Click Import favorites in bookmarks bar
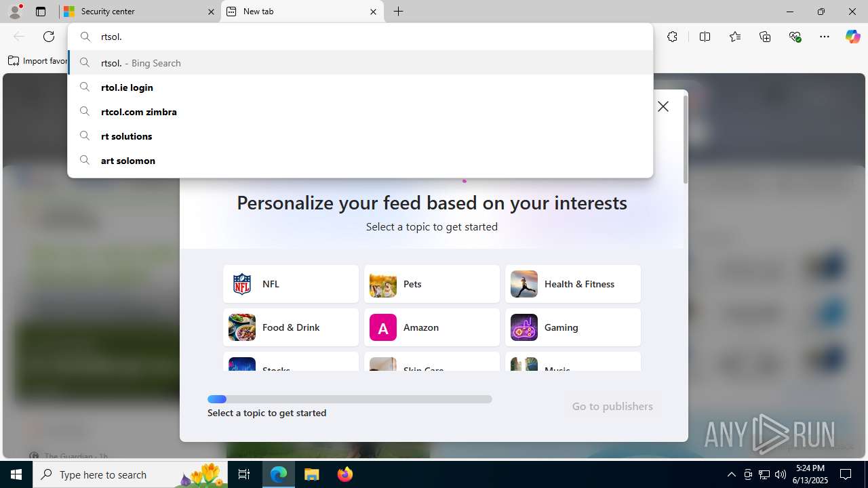Viewport: 868px width, 488px height. click(x=38, y=61)
